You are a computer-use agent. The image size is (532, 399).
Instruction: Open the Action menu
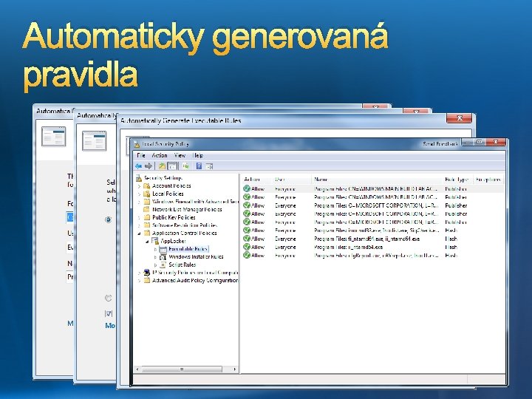tap(160, 155)
